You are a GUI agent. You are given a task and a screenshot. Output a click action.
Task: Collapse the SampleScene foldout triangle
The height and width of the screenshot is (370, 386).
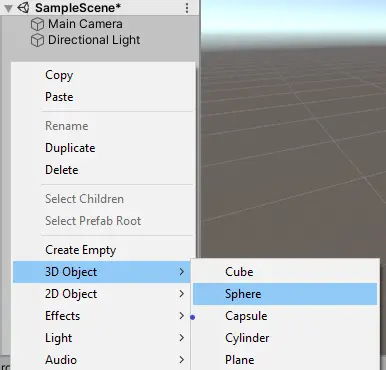8,8
